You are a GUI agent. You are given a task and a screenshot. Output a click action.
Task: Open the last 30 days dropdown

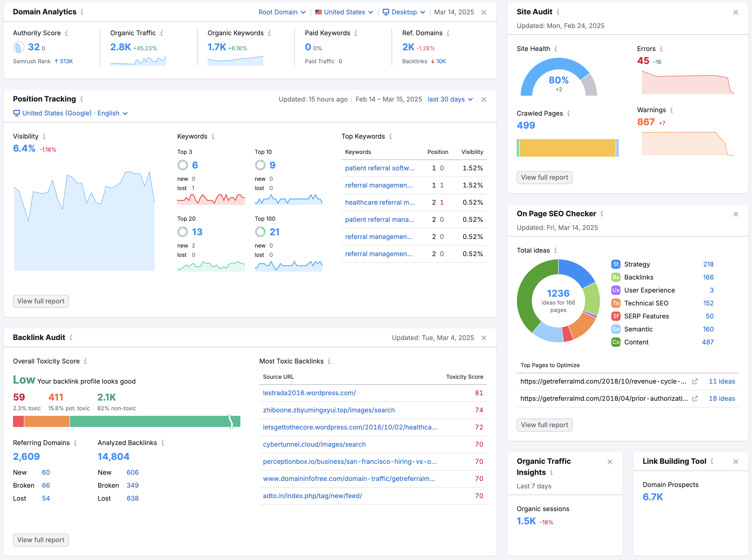coord(450,99)
